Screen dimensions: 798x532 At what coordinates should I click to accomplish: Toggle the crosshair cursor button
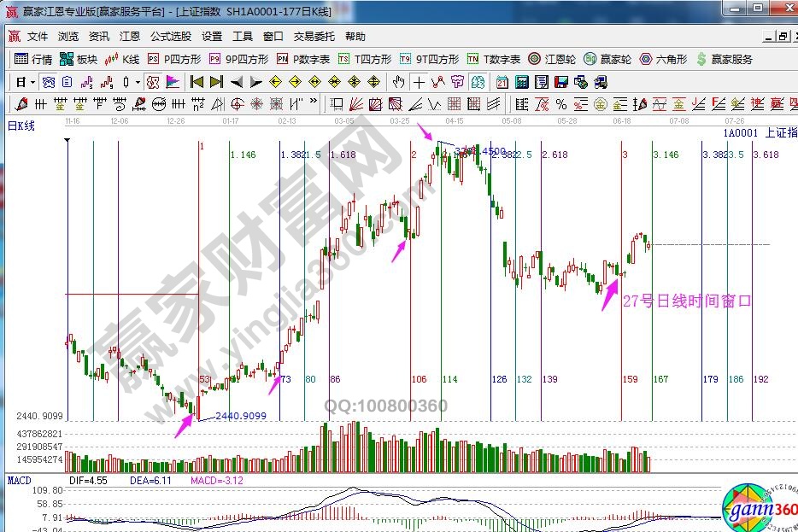tap(419, 83)
